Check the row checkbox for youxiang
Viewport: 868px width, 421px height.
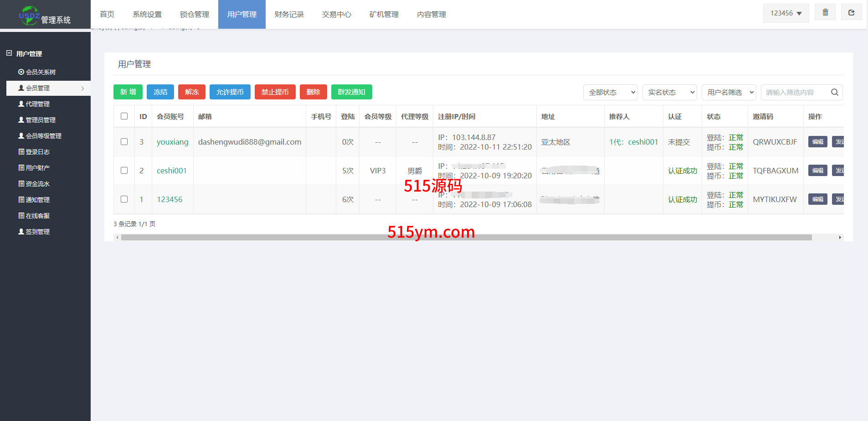(x=124, y=142)
